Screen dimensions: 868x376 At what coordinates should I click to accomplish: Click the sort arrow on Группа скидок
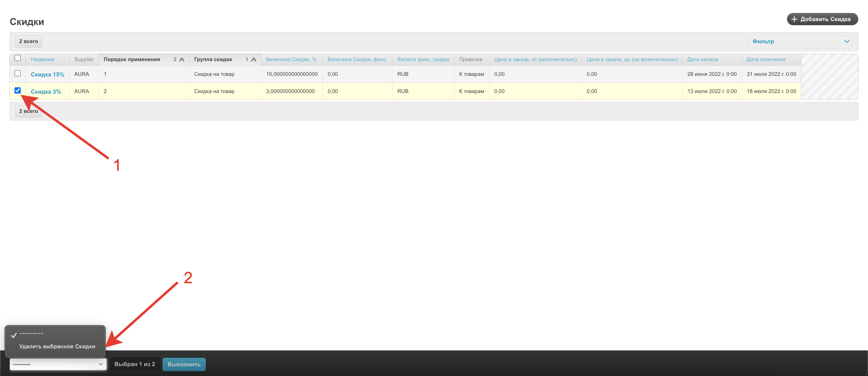[254, 60]
